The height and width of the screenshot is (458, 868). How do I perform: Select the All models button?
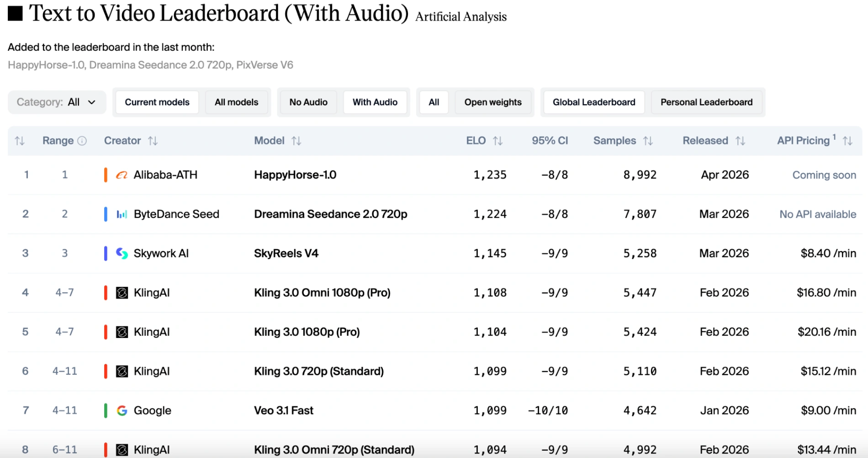[236, 102]
